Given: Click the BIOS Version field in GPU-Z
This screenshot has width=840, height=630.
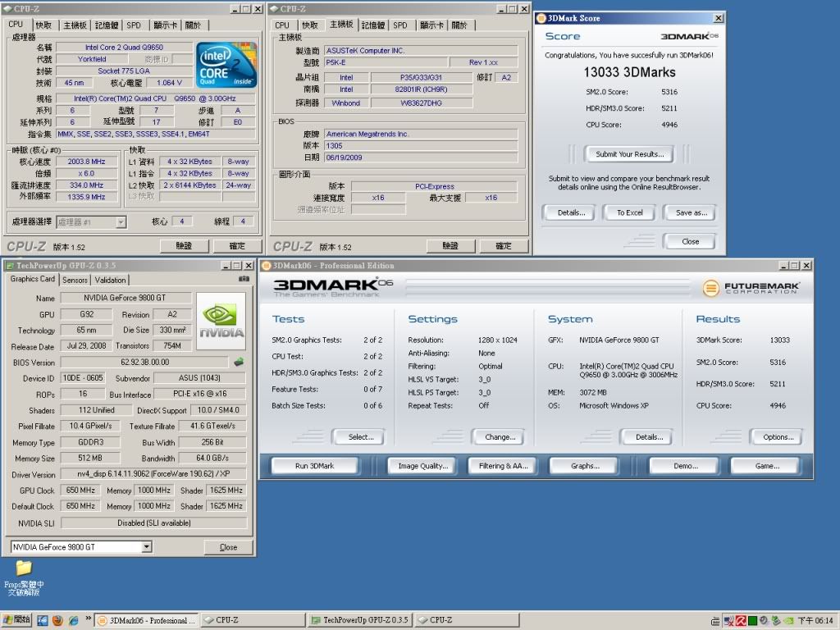Looking at the screenshot, I should [x=144, y=362].
